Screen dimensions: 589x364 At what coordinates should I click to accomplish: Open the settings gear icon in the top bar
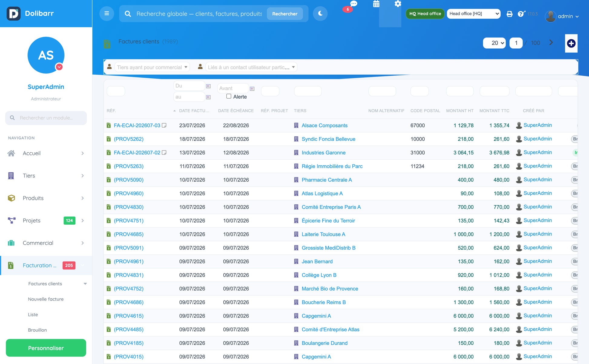click(x=398, y=4)
